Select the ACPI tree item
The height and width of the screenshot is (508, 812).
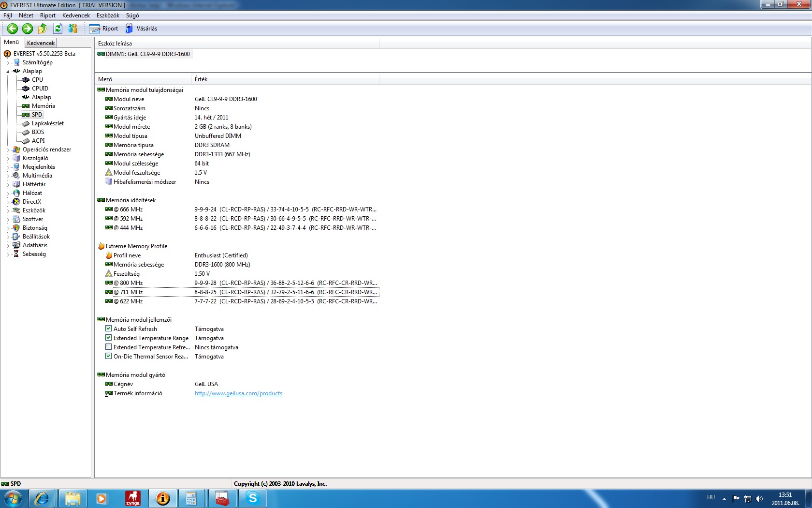[x=38, y=141]
